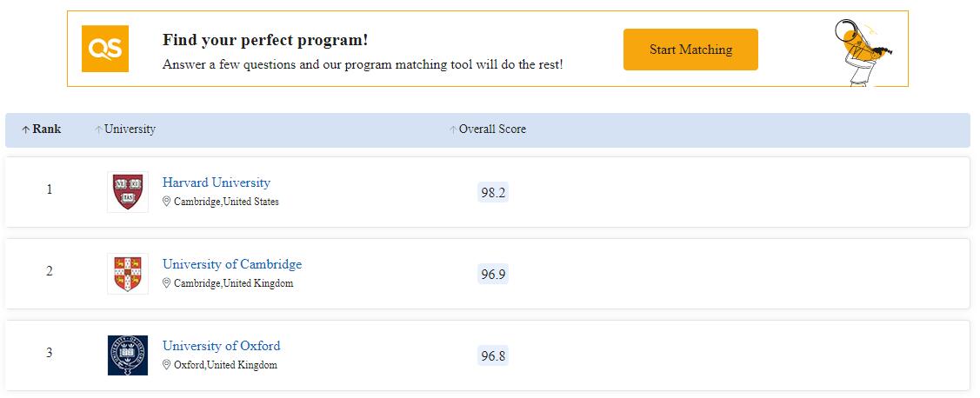The width and height of the screenshot is (980, 398).
Task: Select Harvard's 98.2 score badge
Action: pos(492,193)
